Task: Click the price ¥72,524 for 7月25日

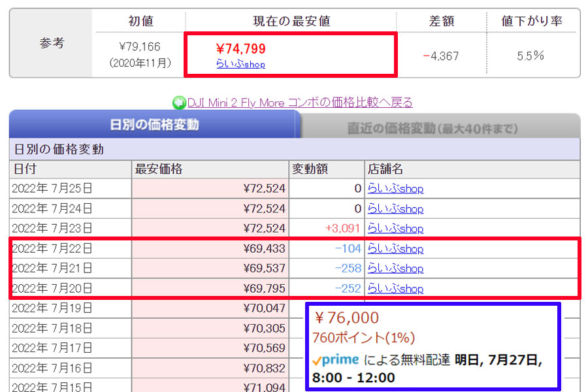Action: 265,188
